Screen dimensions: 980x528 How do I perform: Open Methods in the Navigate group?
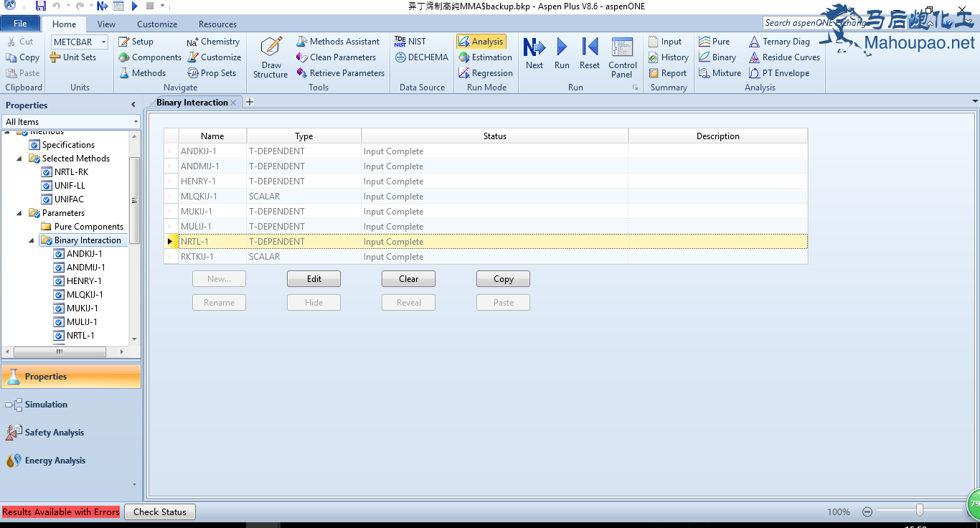pyautogui.click(x=142, y=73)
